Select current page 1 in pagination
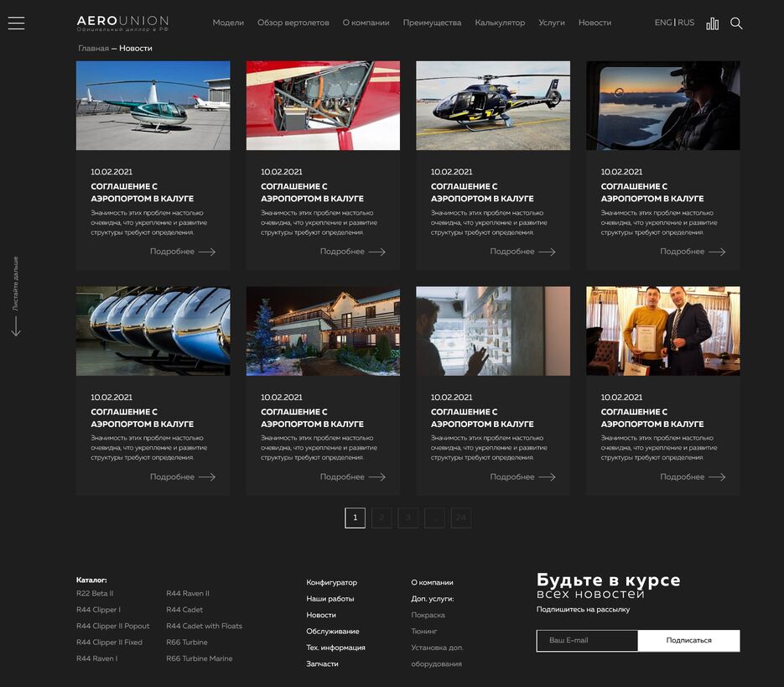This screenshot has width=784, height=687. (355, 518)
